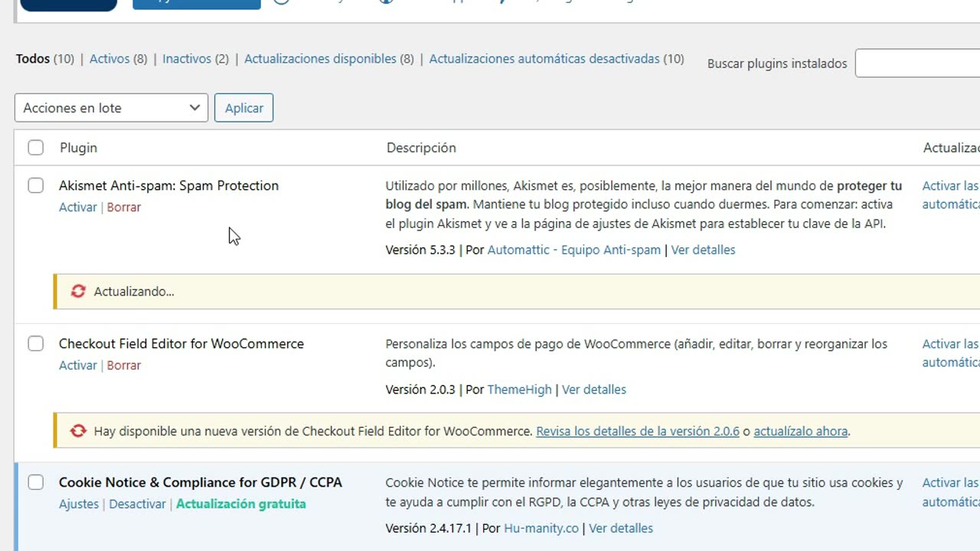Image resolution: width=980 pixels, height=551 pixels.
Task: Click the 'Checkout Field Editor for WooCommerce' title
Action: click(x=181, y=344)
